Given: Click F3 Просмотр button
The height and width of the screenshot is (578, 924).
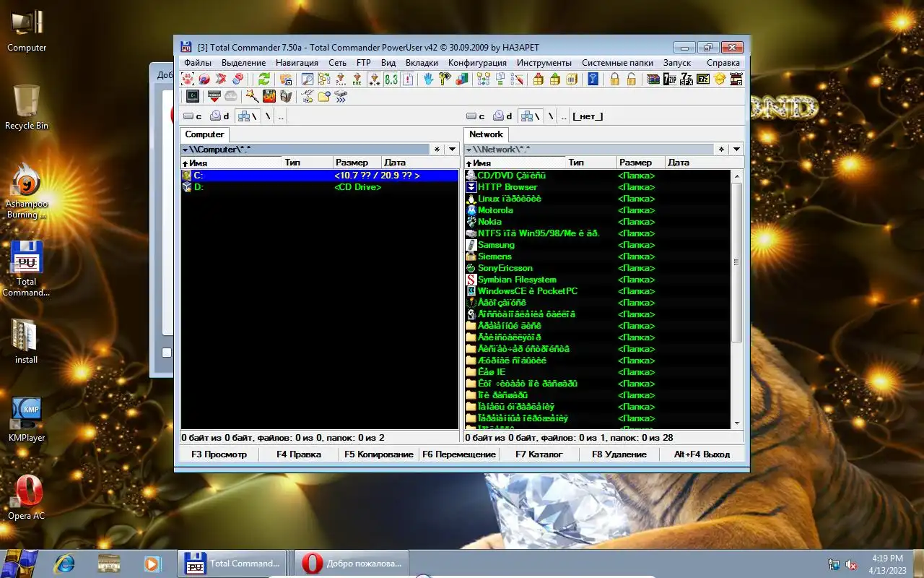Looking at the screenshot, I should (219, 454).
